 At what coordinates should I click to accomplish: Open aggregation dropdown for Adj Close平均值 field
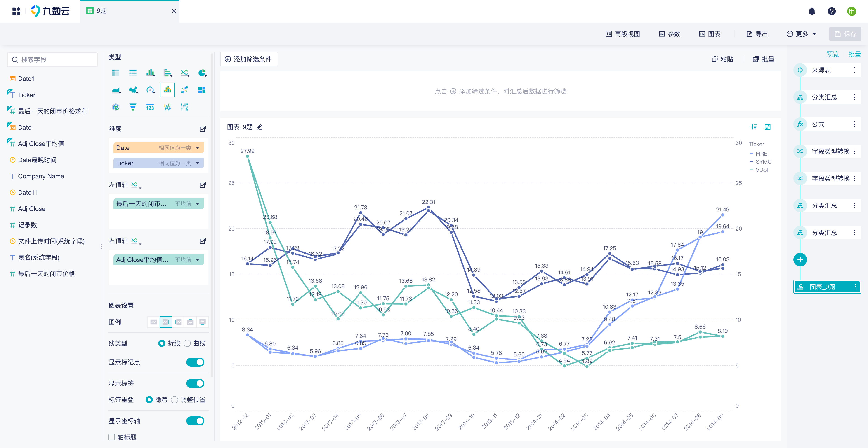(198, 260)
